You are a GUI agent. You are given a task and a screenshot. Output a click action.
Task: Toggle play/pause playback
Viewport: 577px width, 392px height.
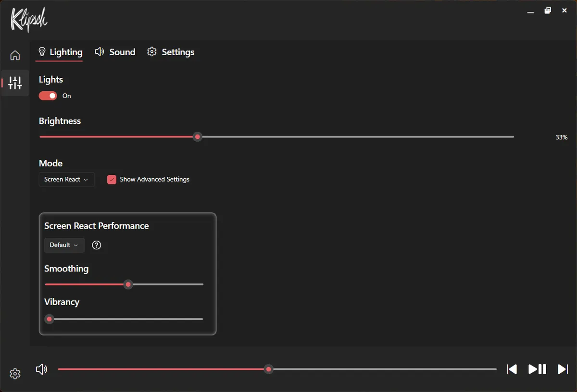537,369
